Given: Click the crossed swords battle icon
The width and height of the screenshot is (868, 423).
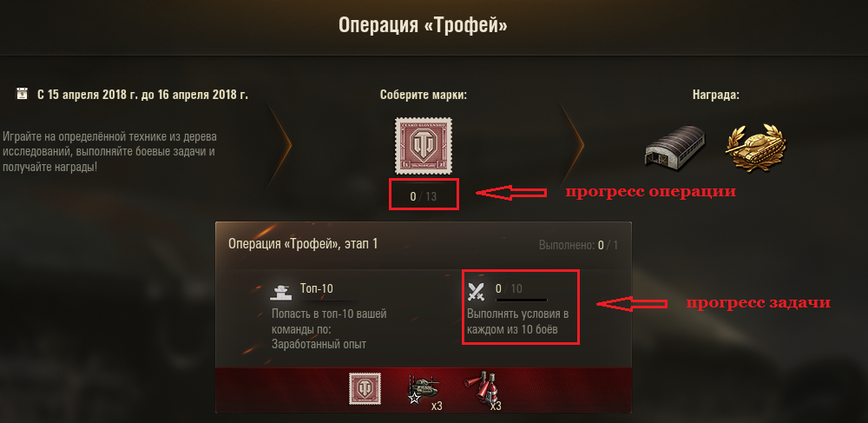Looking at the screenshot, I should tap(476, 291).
